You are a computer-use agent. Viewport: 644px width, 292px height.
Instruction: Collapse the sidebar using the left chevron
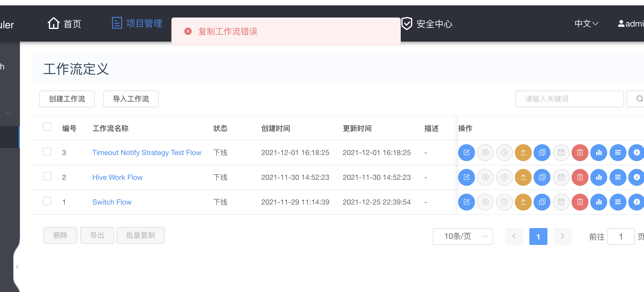(x=17, y=267)
